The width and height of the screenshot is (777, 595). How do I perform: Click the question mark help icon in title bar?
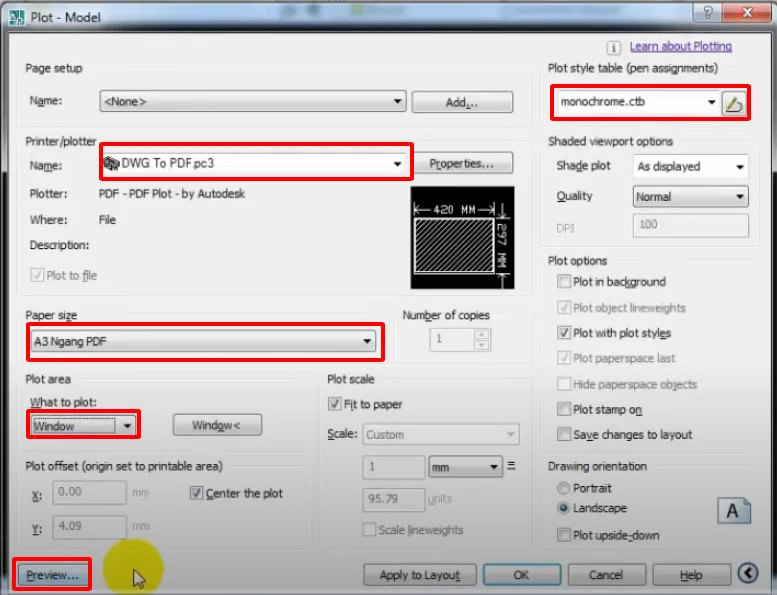pyautogui.click(x=708, y=12)
